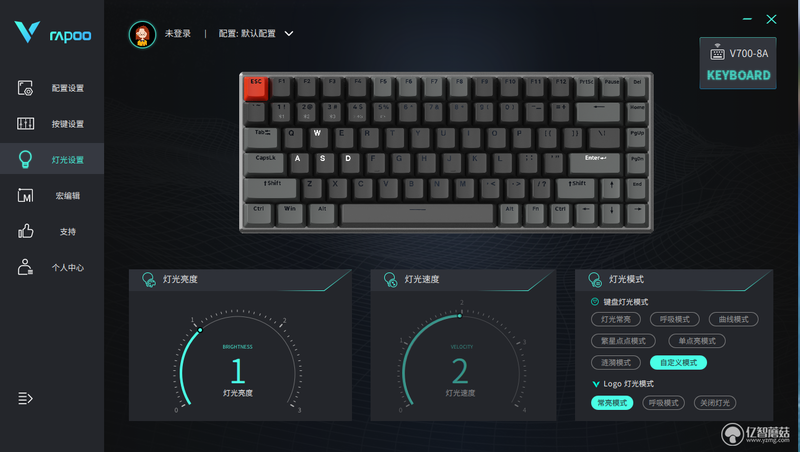The height and width of the screenshot is (452, 800).
Task: Expand the 默认配置 profile dropdown arrow
Action: [289, 34]
